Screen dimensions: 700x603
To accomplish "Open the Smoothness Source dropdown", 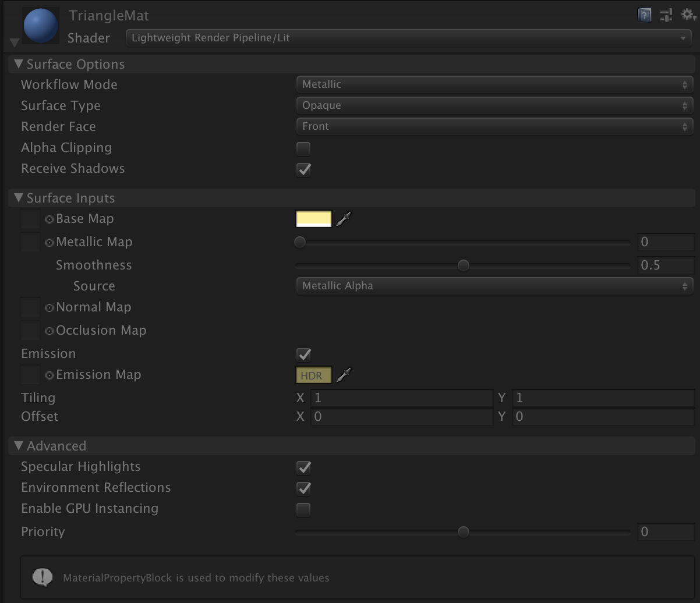I will coord(494,286).
